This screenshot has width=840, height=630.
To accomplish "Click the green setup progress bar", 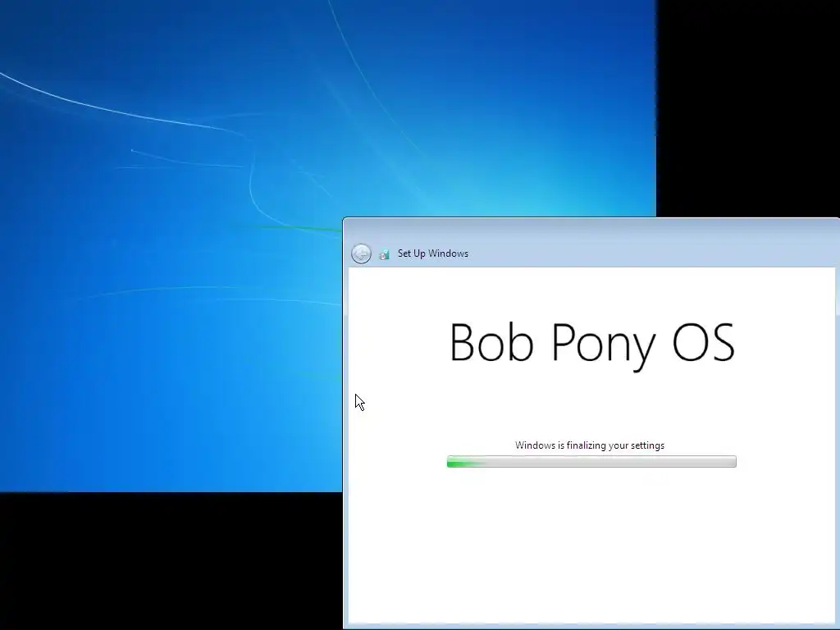I will tap(591, 461).
